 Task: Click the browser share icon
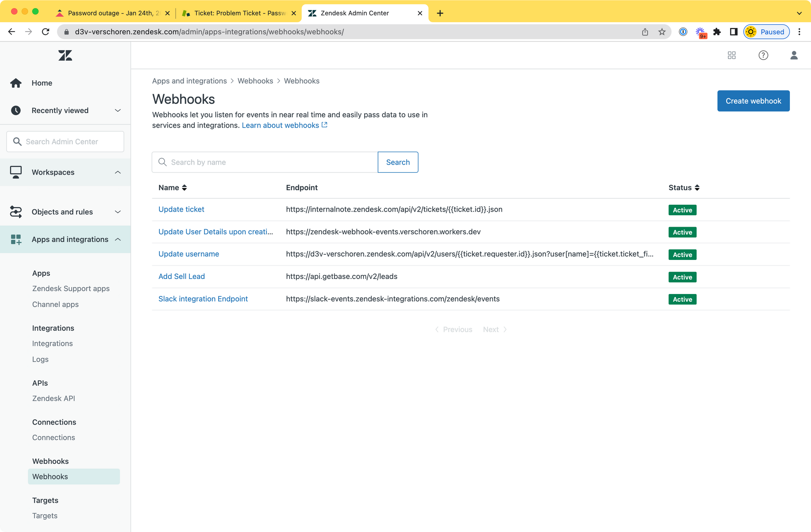coord(645,32)
